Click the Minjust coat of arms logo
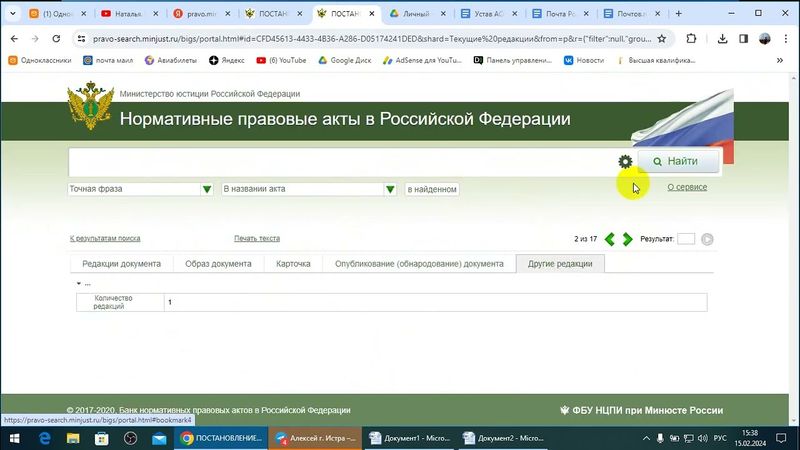Screen dimensions: 800x450 91,106
